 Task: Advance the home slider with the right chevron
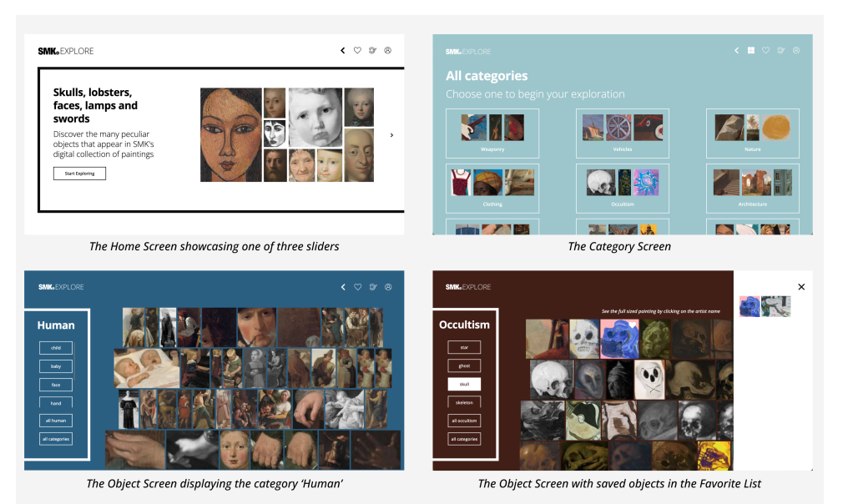click(391, 135)
